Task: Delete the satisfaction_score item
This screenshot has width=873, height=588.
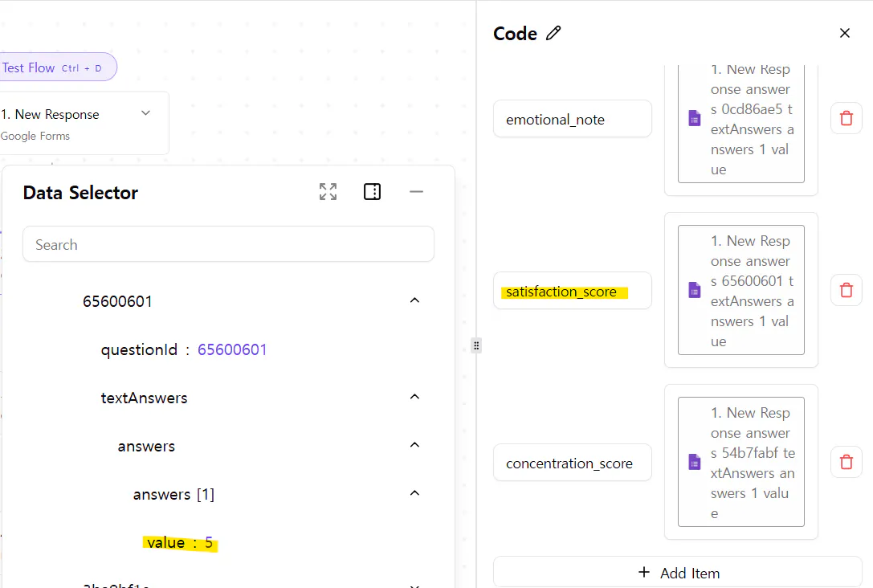Action: [846, 290]
